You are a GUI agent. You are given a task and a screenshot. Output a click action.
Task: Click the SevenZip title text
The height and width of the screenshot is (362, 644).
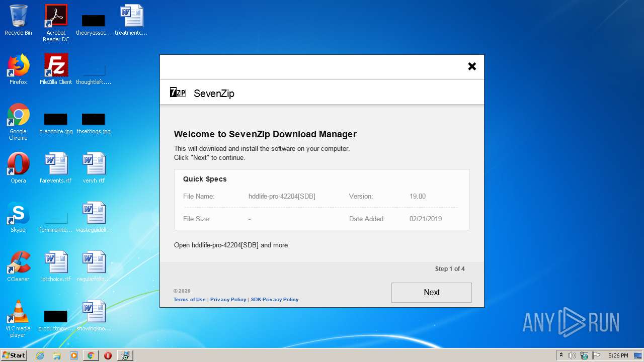tap(214, 94)
